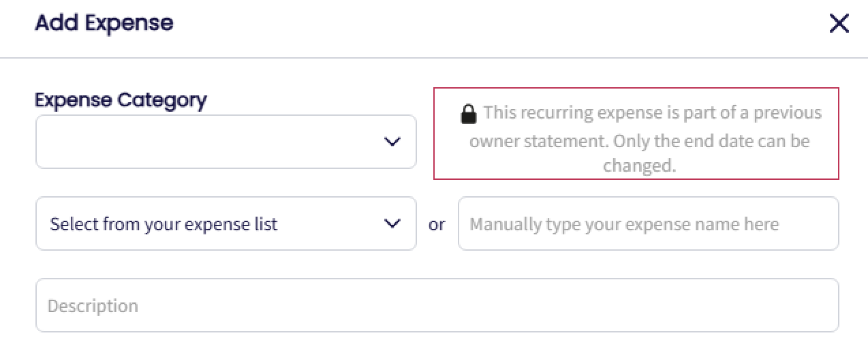868x342 pixels.
Task: Click the lock icon in the notice
Action: (468, 114)
